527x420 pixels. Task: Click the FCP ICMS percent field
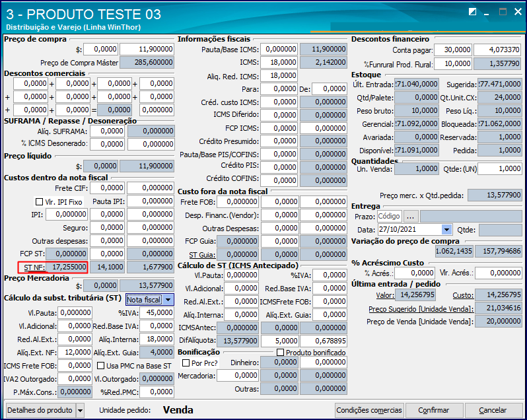(x=279, y=128)
